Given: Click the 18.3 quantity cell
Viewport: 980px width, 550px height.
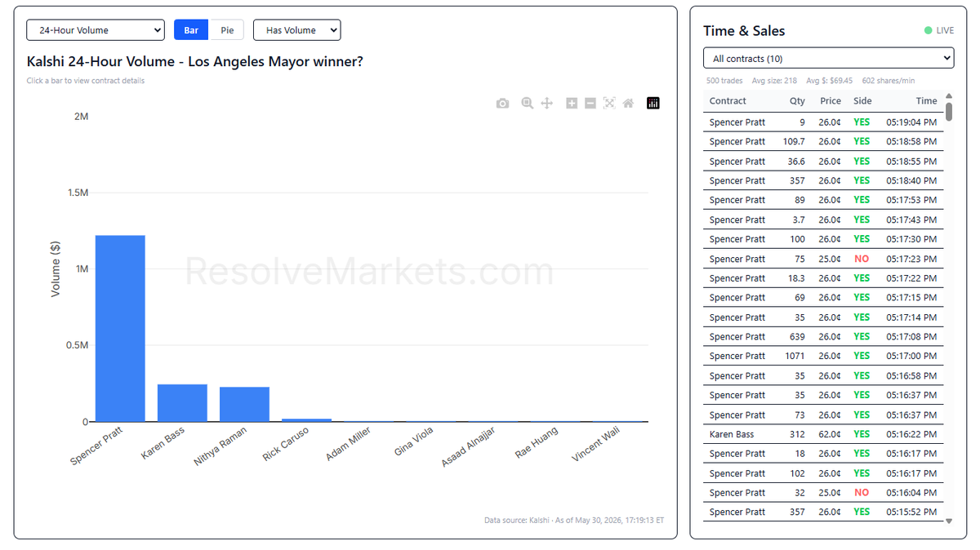Looking at the screenshot, I should 797,278.
